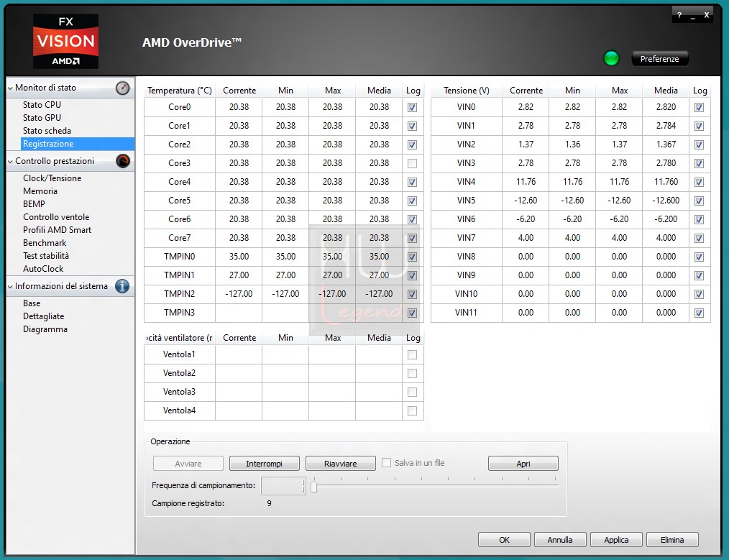This screenshot has height=560, width=729.
Task: Click the Informazioni del sistema info icon
Action: pos(122,286)
